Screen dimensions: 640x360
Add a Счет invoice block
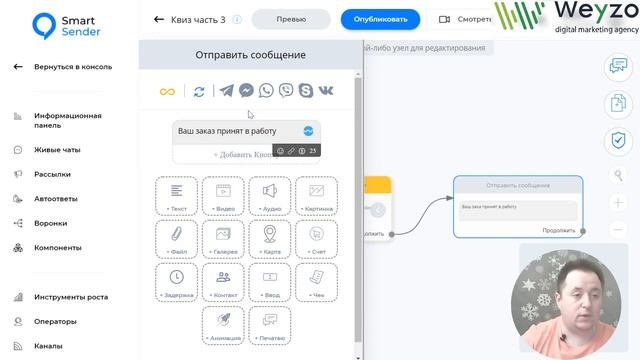[x=316, y=239]
